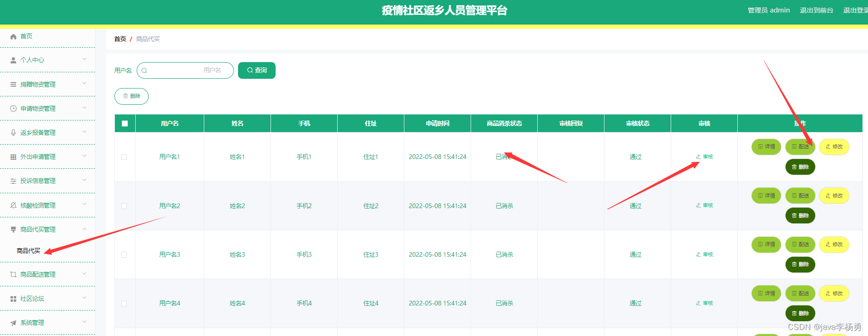Expand the 核酸检测管理 menu chevron
The height and width of the screenshot is (336, 868).
pyautogui.click(x=84, y=204)
